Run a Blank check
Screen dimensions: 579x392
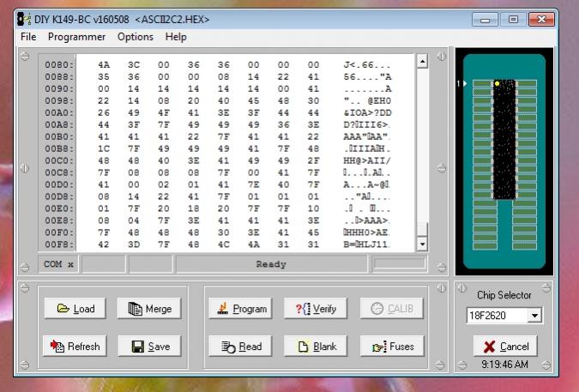tap(316, 346)
